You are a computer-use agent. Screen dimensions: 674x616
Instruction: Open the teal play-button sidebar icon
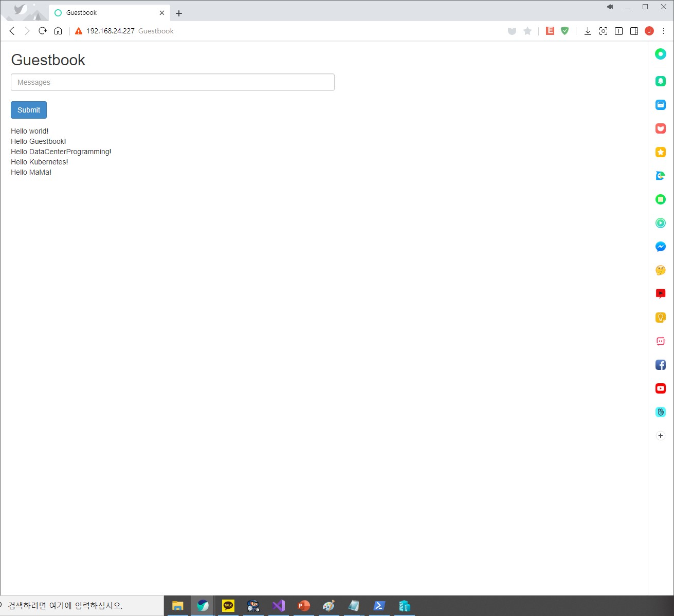661,223
